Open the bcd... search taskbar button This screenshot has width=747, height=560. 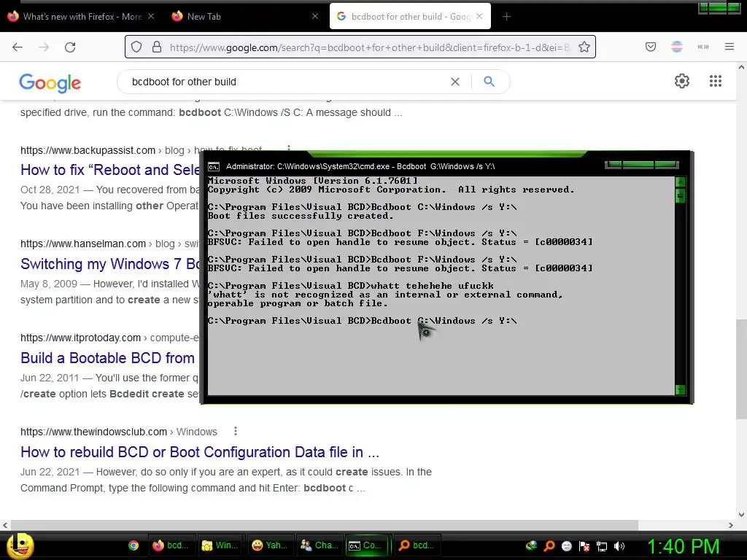coord(417,545)
